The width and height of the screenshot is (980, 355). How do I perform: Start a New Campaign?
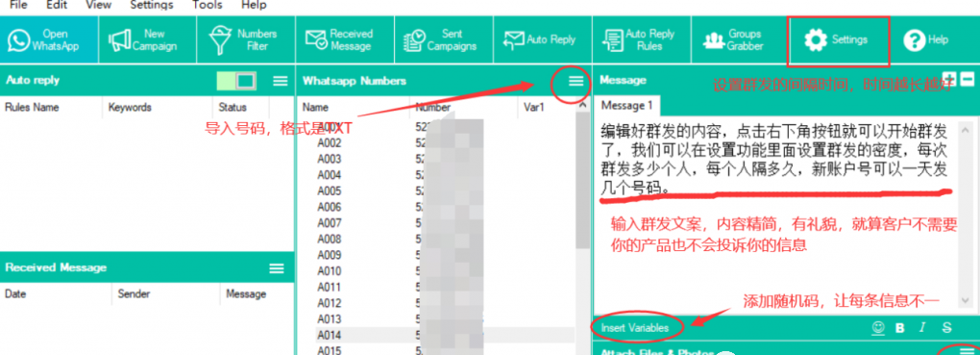click(148, 39)
